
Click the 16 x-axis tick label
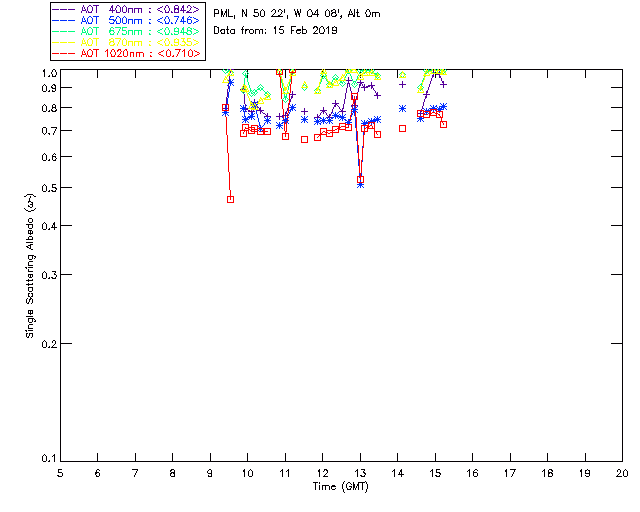point(473,474)
